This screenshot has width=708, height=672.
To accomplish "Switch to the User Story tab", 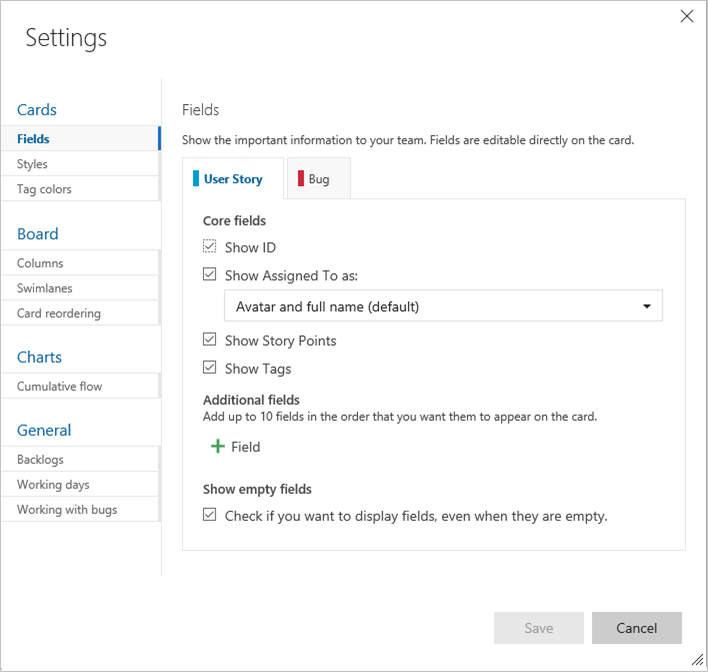I will tap(233, 178).
